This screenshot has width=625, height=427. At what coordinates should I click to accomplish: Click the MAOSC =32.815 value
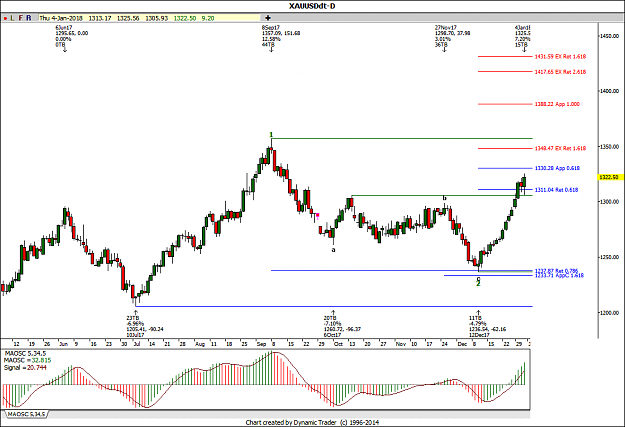click(x=28, y=360)
